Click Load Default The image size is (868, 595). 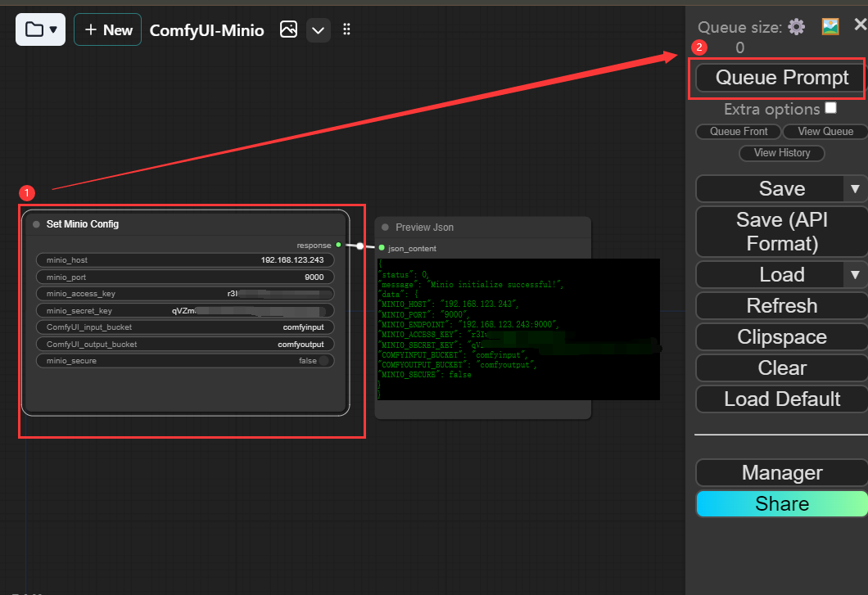coord(782,399)
